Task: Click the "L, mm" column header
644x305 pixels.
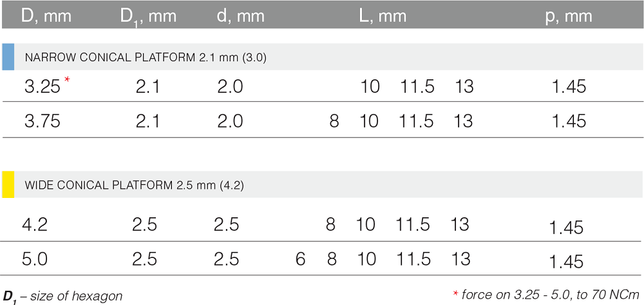Action: 383,16
